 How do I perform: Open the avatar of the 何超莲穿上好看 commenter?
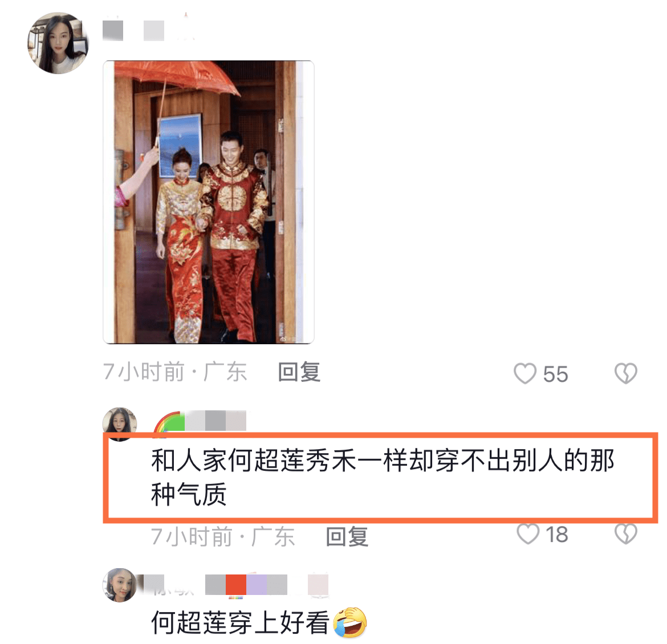click(120, 585)
